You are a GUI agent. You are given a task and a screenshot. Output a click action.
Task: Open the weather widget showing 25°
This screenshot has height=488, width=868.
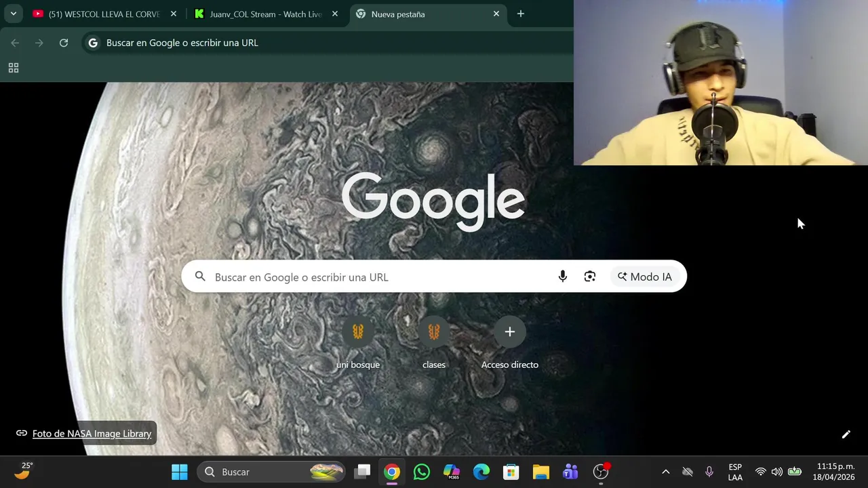23,471
